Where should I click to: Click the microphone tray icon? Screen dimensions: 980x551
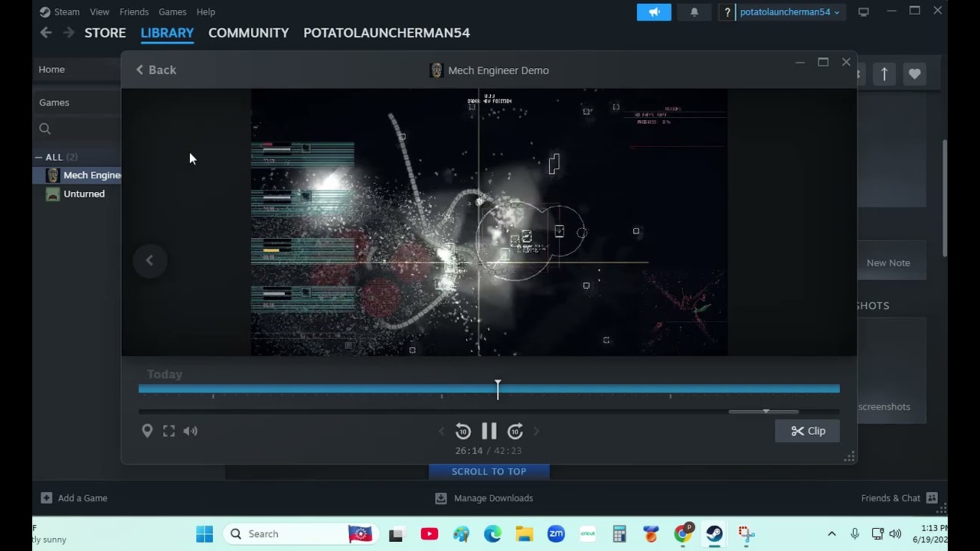pos(855,534)
